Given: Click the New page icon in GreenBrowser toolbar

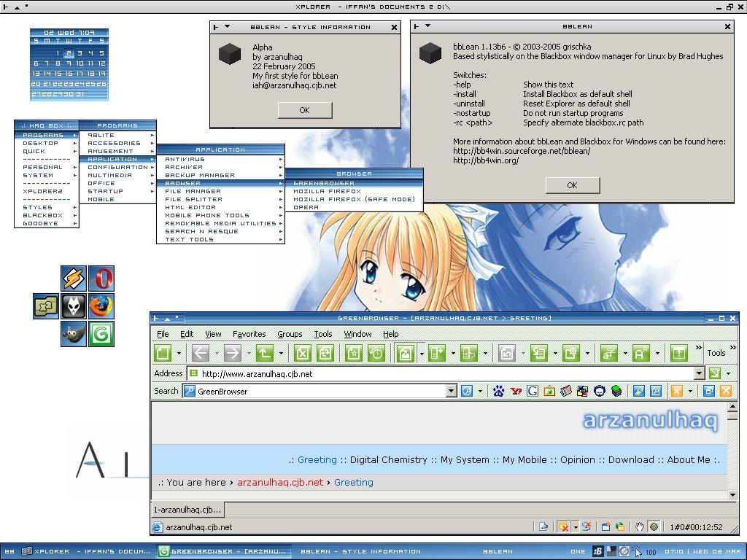Looking at the screenshot, I should [x=163, y=353].
